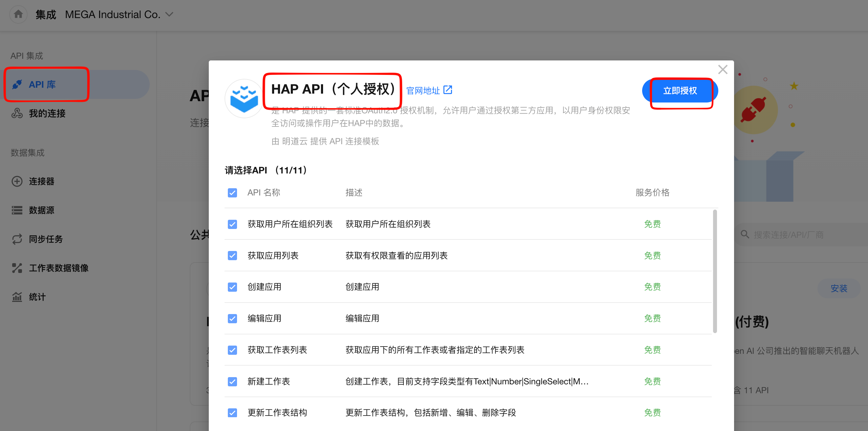Open 我的连接 in the sidebar

tap(47, 113)
